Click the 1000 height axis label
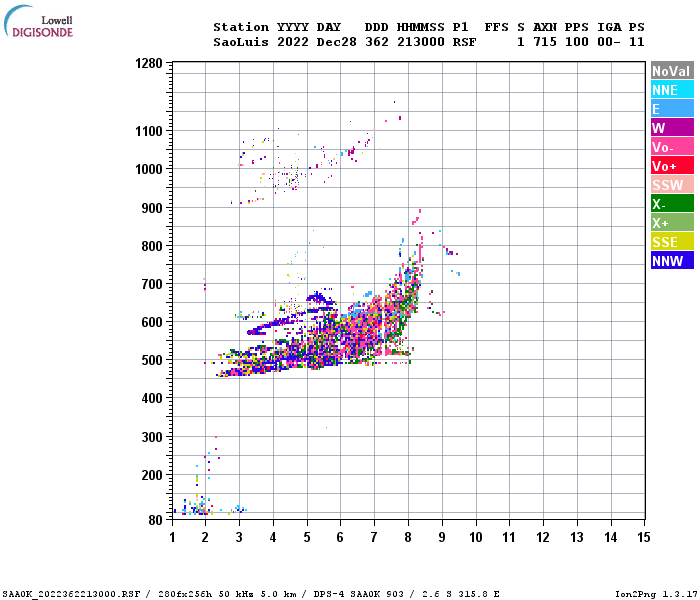Image resolution: width=700 pixels, height=600 pixels. (149, 169)
